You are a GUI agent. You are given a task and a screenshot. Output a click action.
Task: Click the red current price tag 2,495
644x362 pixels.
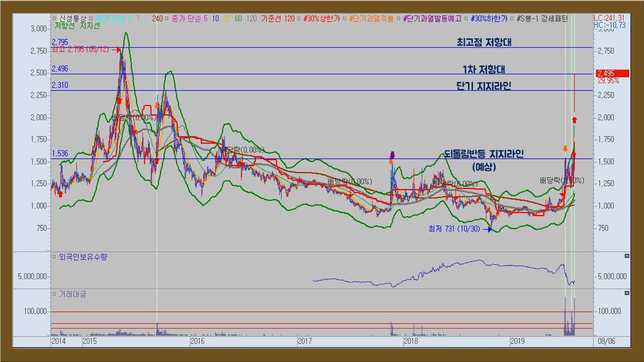coord(612,73)
